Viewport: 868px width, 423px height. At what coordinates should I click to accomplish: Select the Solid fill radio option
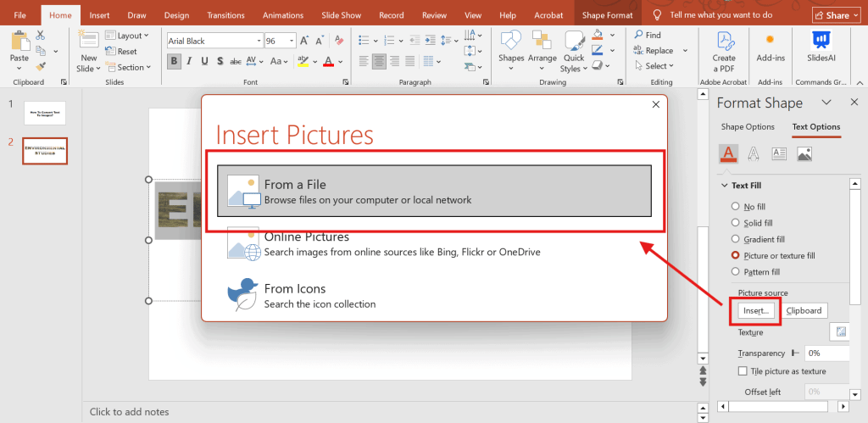(x=735, y=223)
